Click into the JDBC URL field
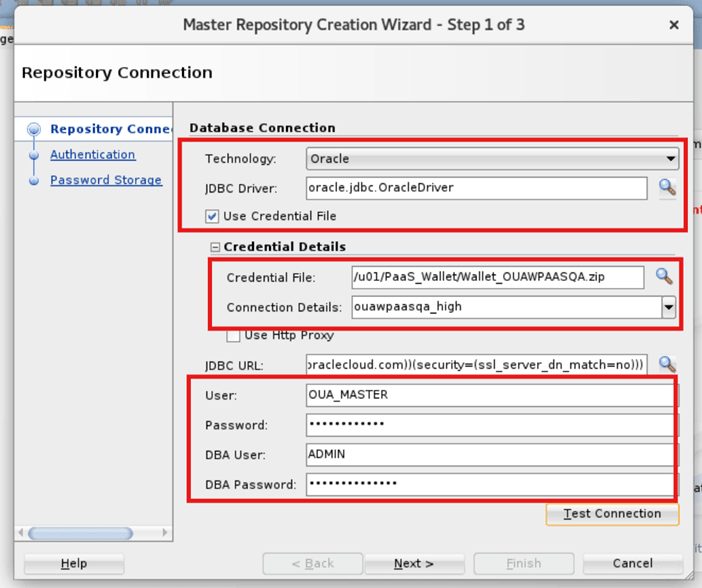 [x=476, y=365]
